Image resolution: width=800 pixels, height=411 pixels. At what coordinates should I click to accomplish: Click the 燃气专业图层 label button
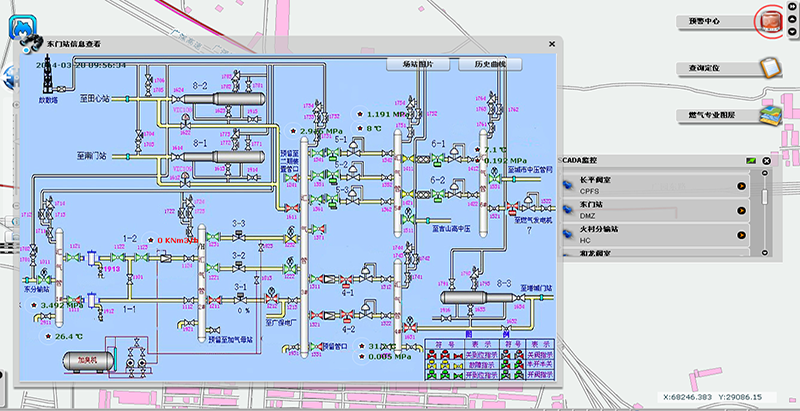712,116
